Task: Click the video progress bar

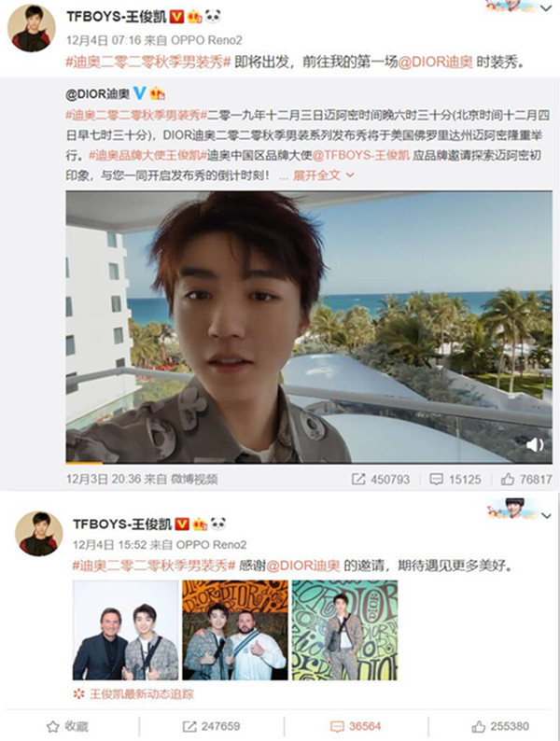Action: 309,463
